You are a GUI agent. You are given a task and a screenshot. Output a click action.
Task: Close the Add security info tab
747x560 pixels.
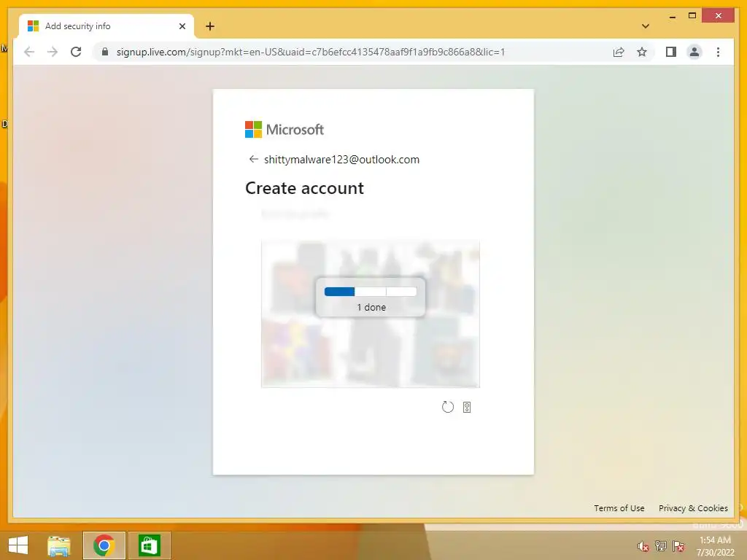[182, 26]
